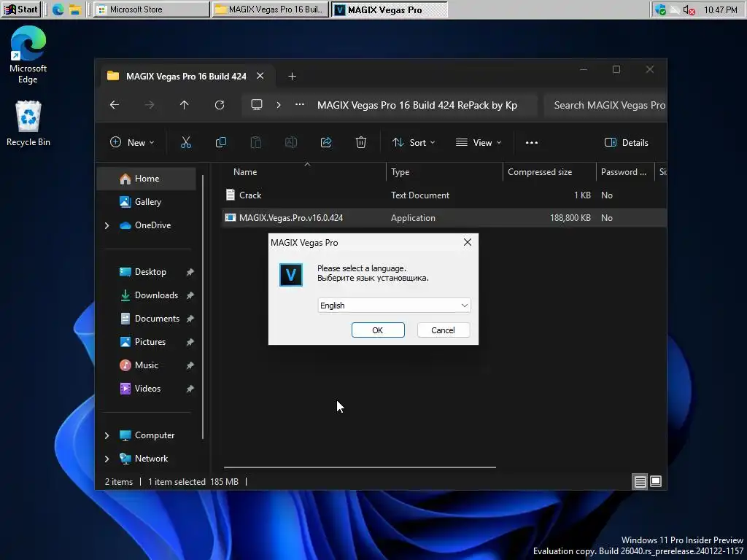The width and height of the screenshot is (747, 560).
Task: Open the Sort dropdown menu
Action: [414, 142]
